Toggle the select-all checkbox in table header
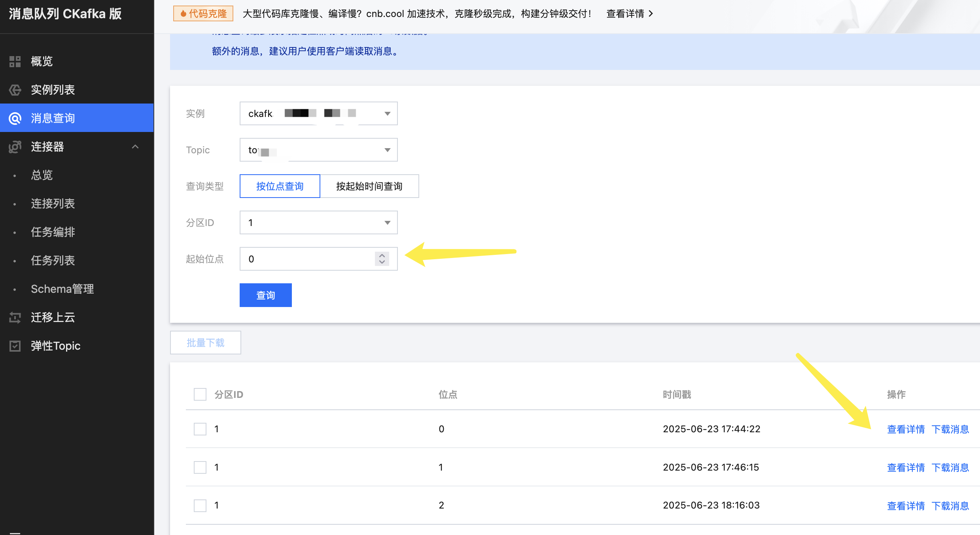Image resolution: width=980 pixels, height=535 pixels. [200, 394]
